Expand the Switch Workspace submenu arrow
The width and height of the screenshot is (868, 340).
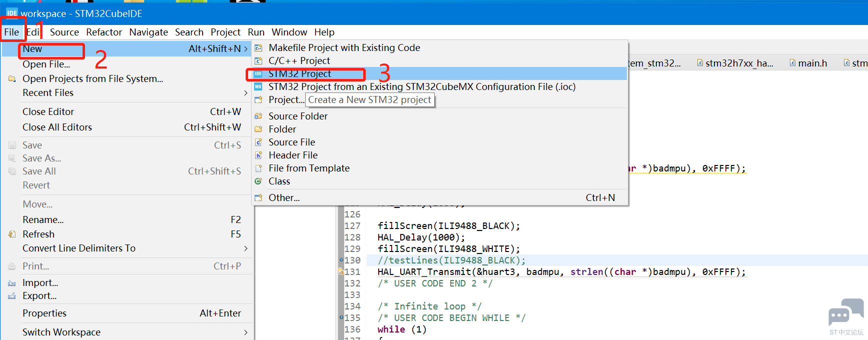tap(246, 332)
